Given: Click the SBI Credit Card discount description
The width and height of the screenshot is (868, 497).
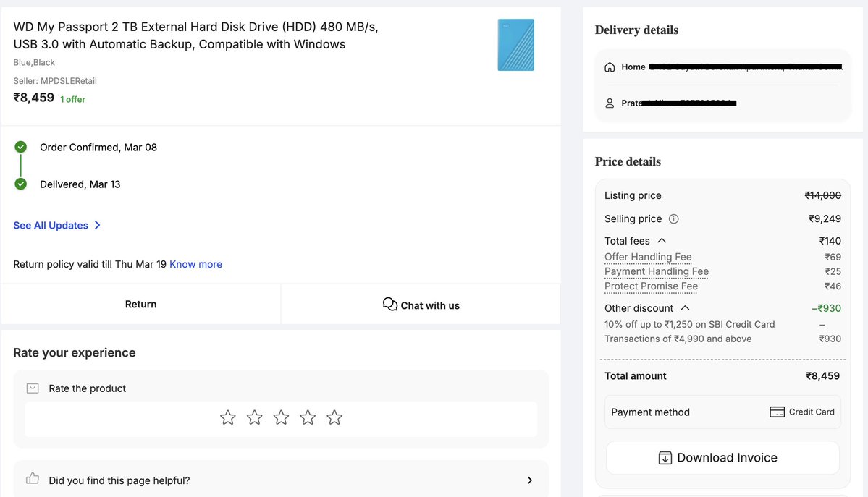Looking at the screenshot, I should (x=689, y=331).
